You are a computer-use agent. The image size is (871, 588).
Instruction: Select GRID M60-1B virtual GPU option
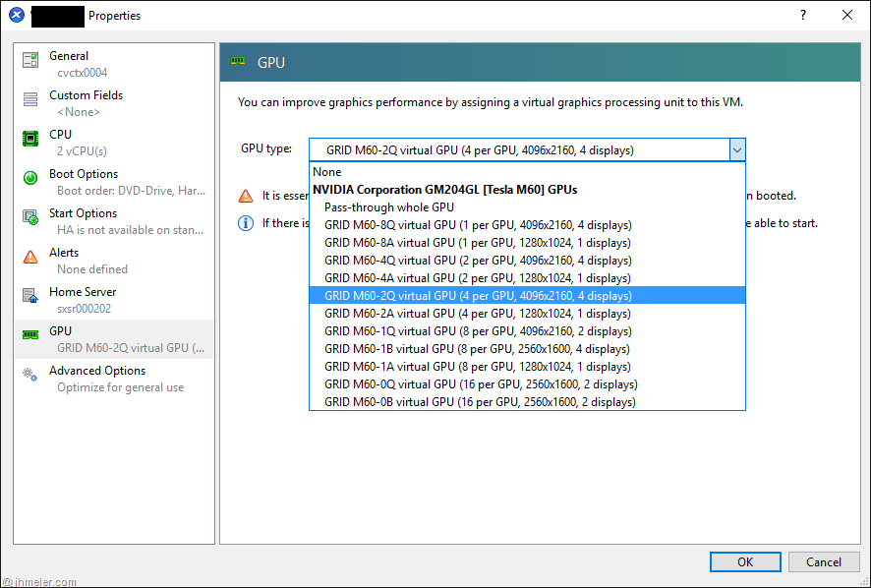[x=477, y=348]
